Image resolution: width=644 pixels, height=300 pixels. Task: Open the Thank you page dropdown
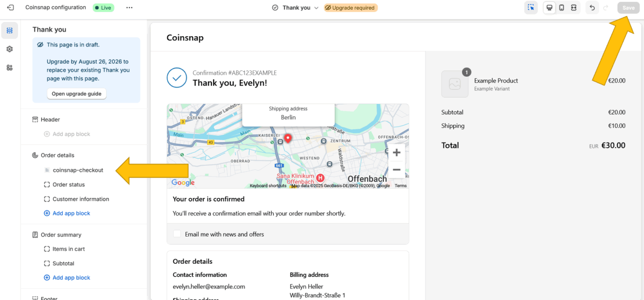click(296, 8)
